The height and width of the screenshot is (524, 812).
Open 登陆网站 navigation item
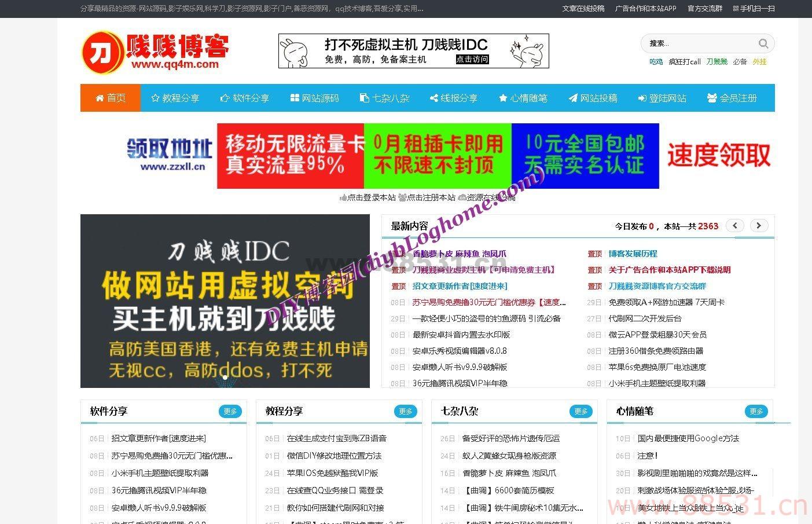(662, 98)
